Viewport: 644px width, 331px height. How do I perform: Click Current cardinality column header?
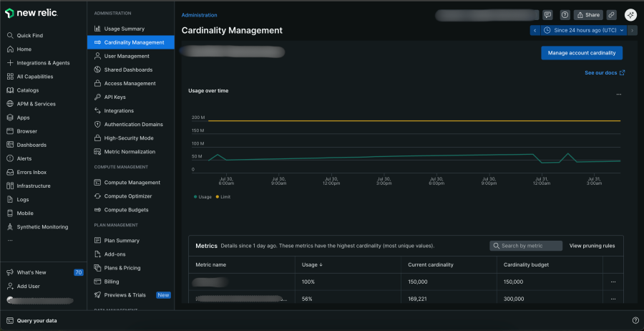[x=431, y=265]
